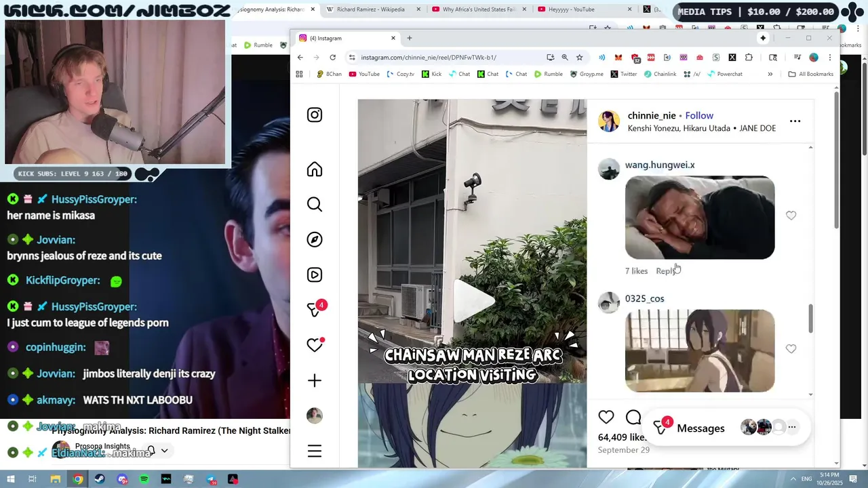Expand hidden bookmarks chevron
This screenshot has width=868, height=488.
pyautogui.click(x=770, y=74)
